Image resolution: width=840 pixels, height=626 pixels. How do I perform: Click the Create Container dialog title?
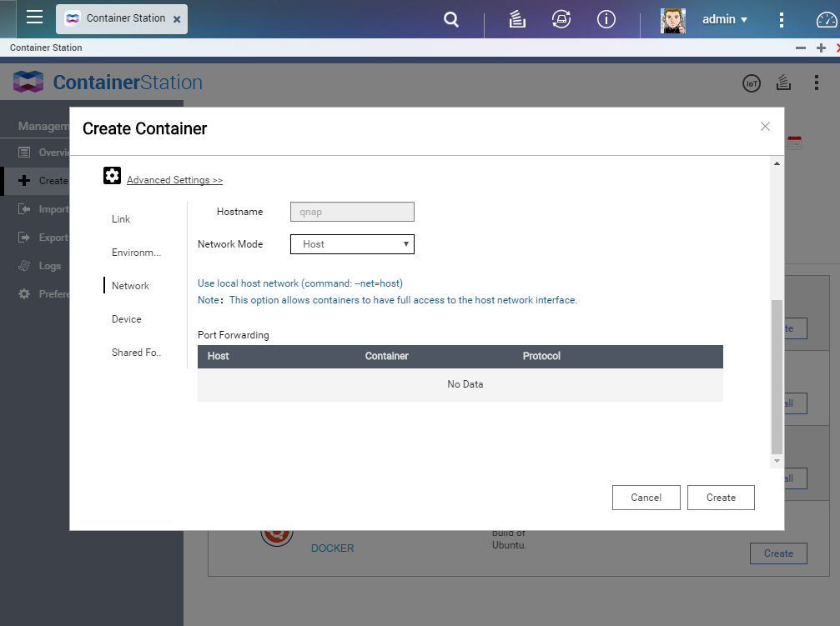click(x=144, y=128)
